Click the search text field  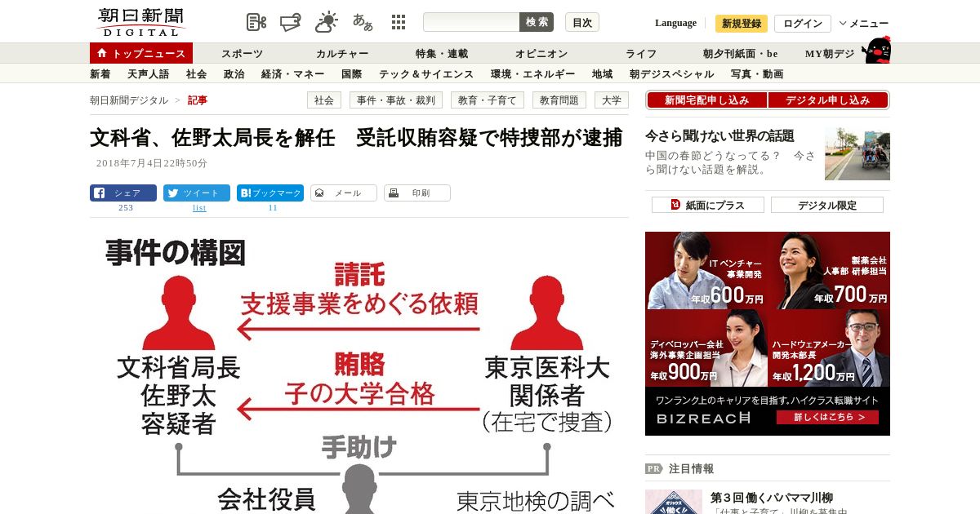click(x=471, y=22)
